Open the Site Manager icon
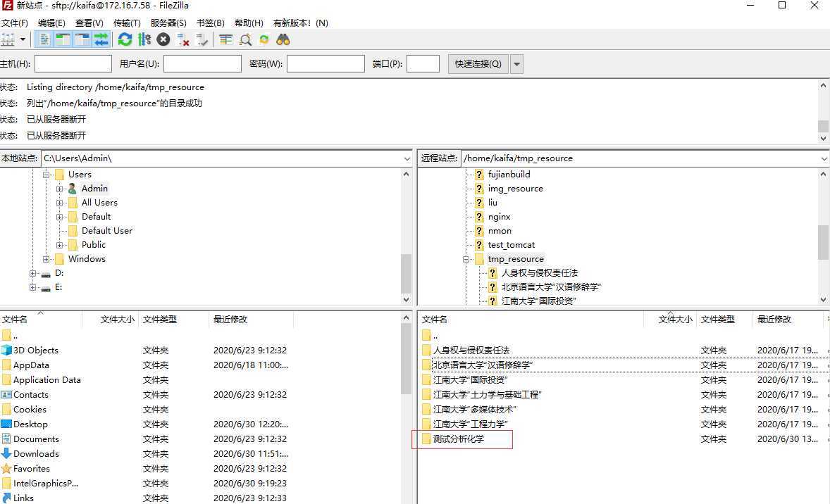830x504 pixels. [x=8, y=39]
